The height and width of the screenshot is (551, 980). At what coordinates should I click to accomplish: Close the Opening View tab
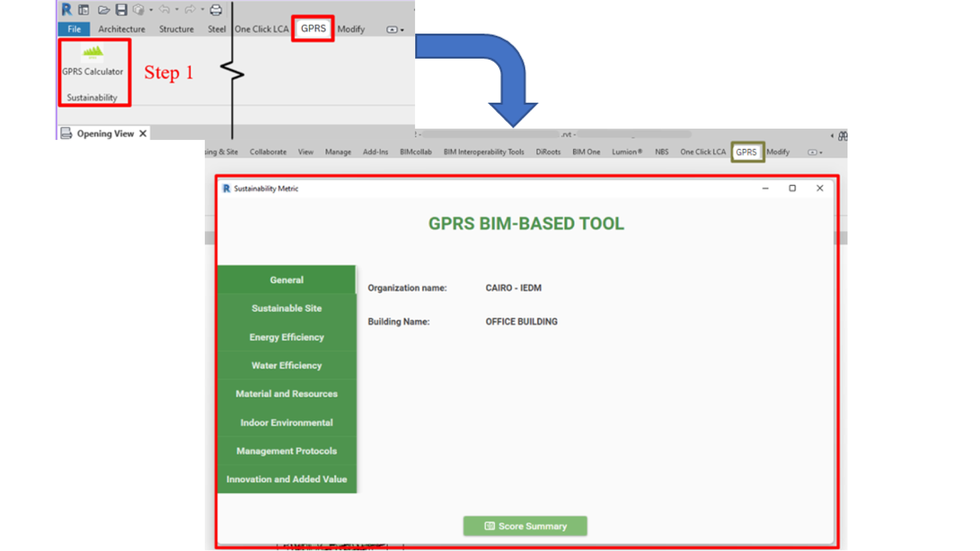point(143,134)
